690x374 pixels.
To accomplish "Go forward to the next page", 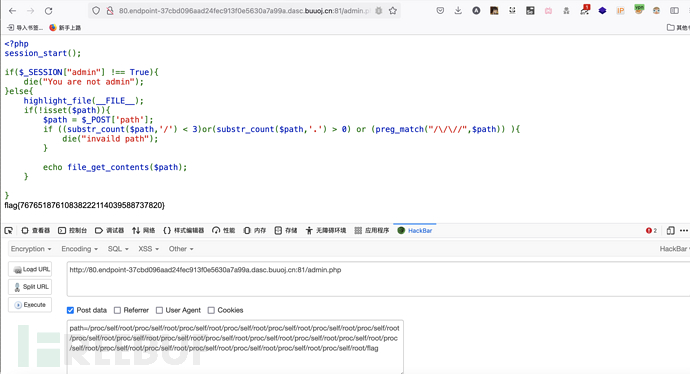I will (x=30, y=11).
